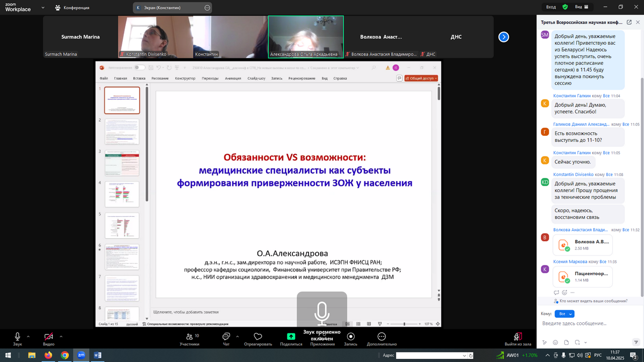The width and height of the screenshot is (644, 362).
Task: Start recording via Запись
Action: [x=351, y=339]
